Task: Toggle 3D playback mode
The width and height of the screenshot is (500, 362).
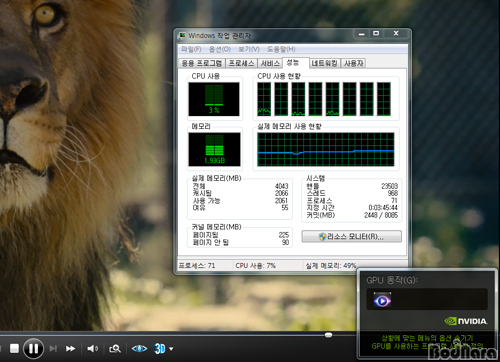Action: 160,349
